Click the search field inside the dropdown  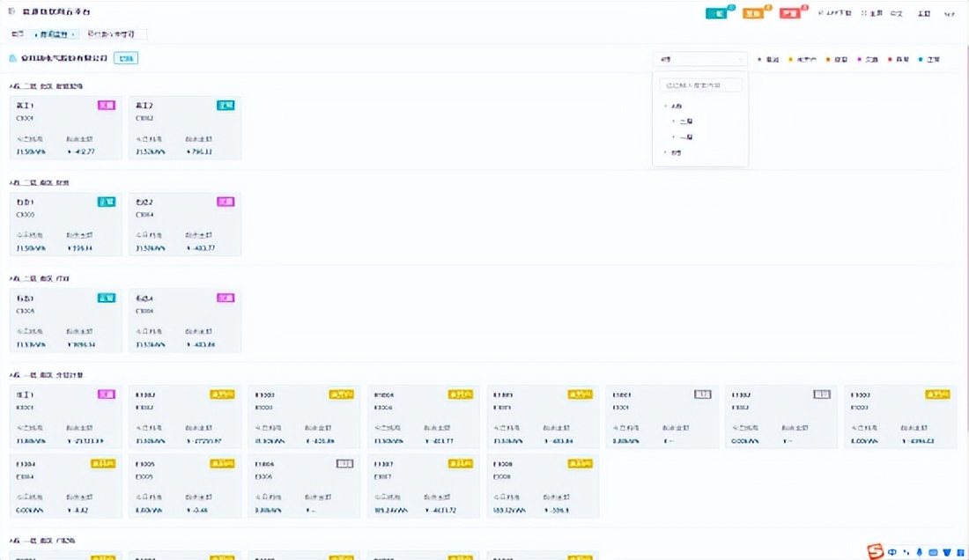pyautogui.click(x=702, y=85)
